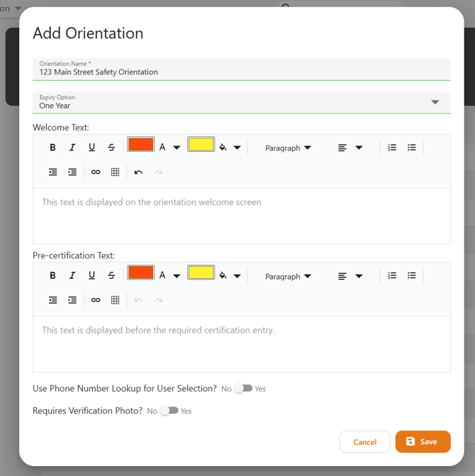Image resolution: width=475 pixels, height=476 pixels.
Task: Undo last change in Welcome Text editor
Action: (138, 172)
